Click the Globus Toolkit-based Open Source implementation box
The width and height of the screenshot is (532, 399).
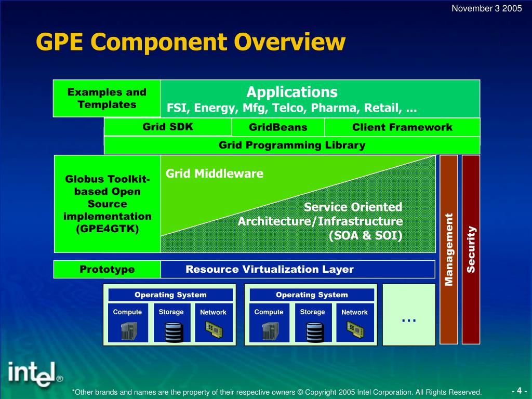(x=107, y=204)
